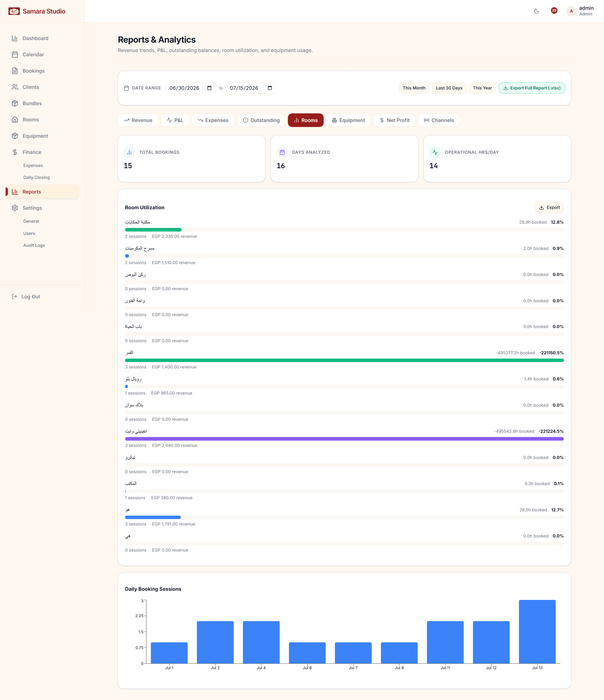Open Dashboard from the sidebar
Screen dimensions: 604x700
(43, 38)
